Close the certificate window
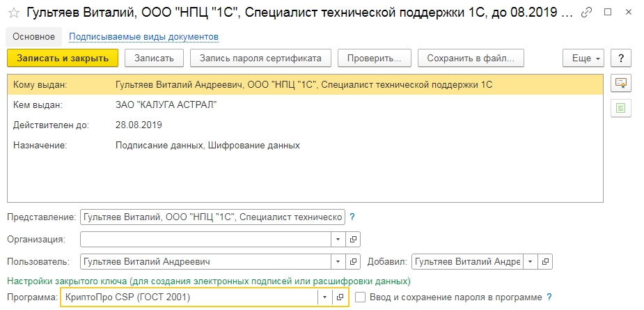The image size is (644, 310). coord(629,13)
